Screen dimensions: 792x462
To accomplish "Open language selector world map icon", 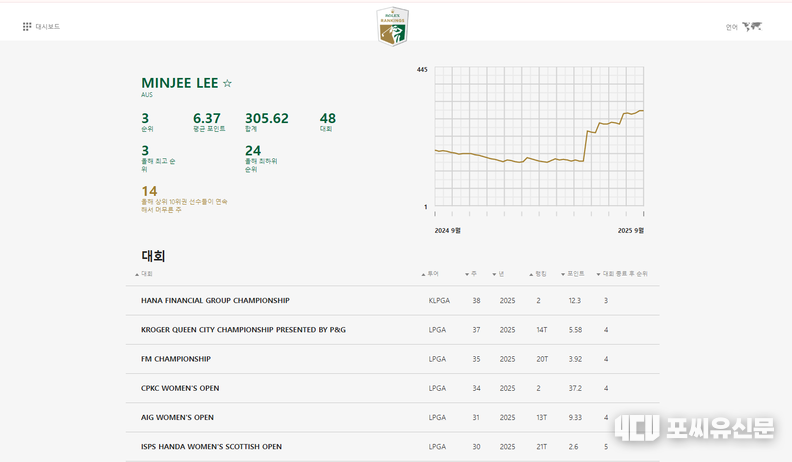I will pos(752,26).
